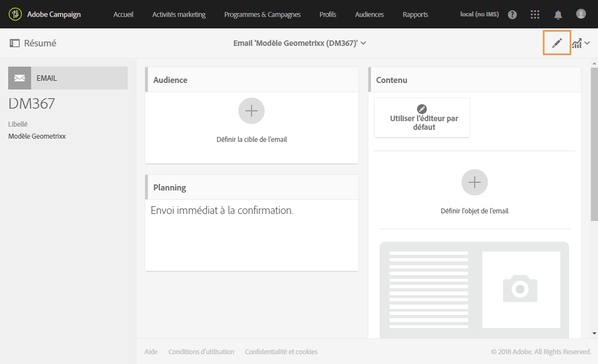The image size is (598, 364).
Task: Click the Planning block header
Action: 252,187
